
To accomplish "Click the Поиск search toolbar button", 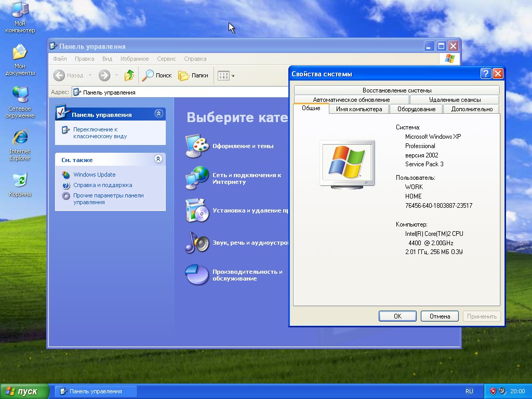I will click(157, 75).
